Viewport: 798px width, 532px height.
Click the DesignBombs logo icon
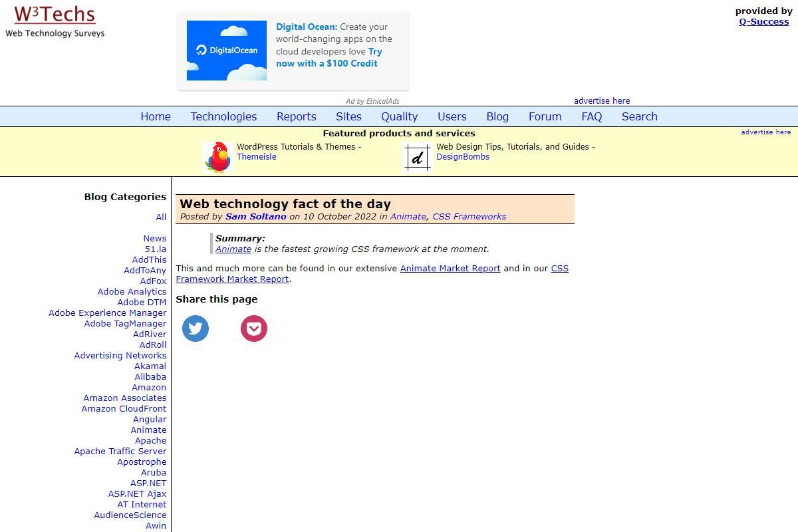pos(418,158)
